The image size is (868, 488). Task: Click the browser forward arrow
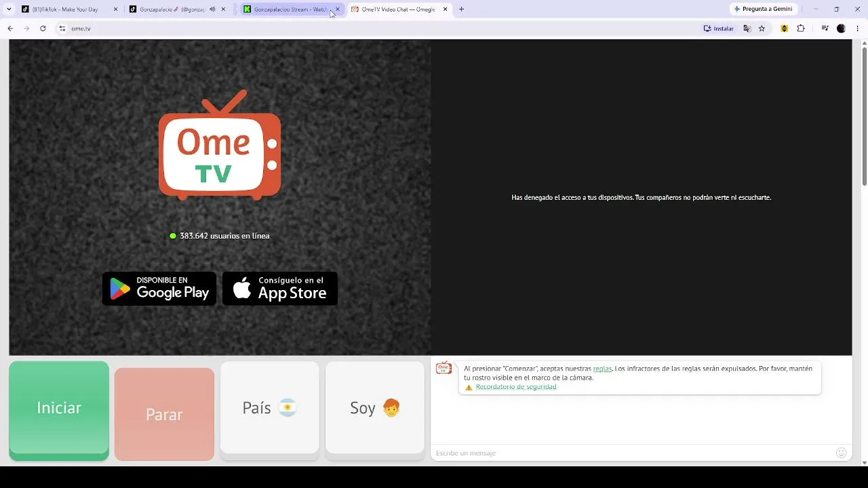coord(26,28)
